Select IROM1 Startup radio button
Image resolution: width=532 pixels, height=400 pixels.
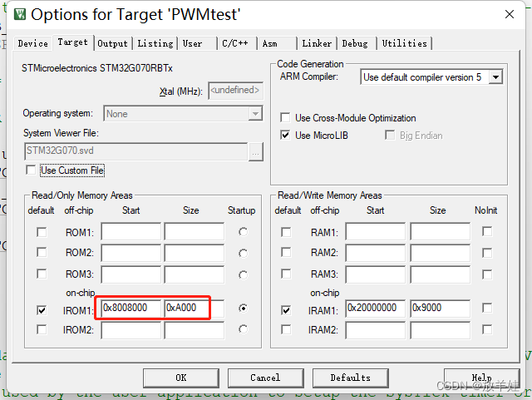(243, 308)
